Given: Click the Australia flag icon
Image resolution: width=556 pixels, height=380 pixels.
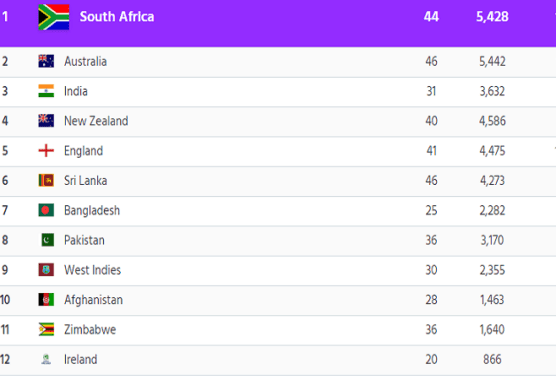Looking at the screenshot, I should pyautogui.click(x=46, y=61).
